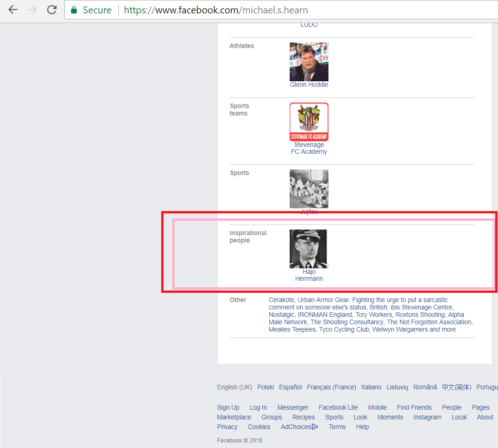This screenshot has width=498, height=448.
Task: Open the Glenn Hoddle name link
Action: [309, 85]
